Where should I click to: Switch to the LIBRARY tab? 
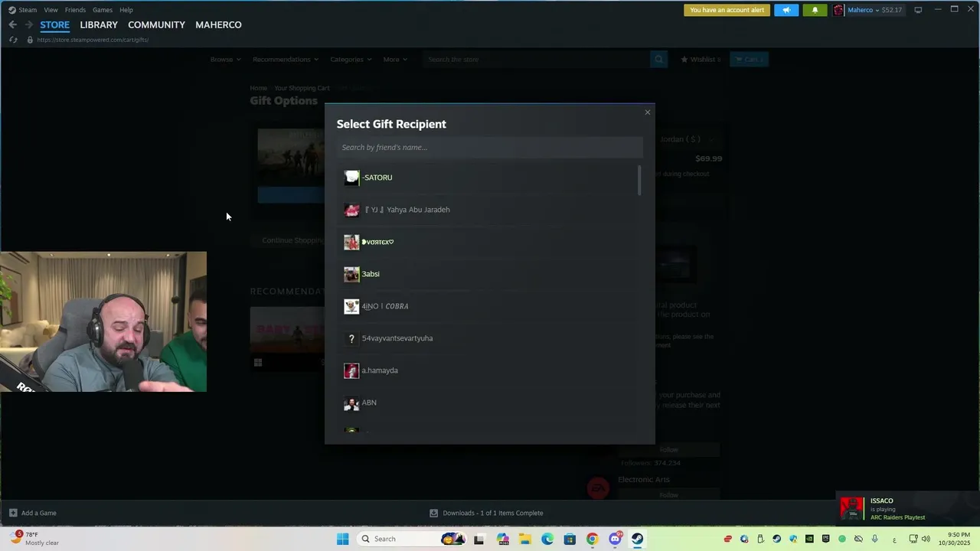[x=99, y=24]
